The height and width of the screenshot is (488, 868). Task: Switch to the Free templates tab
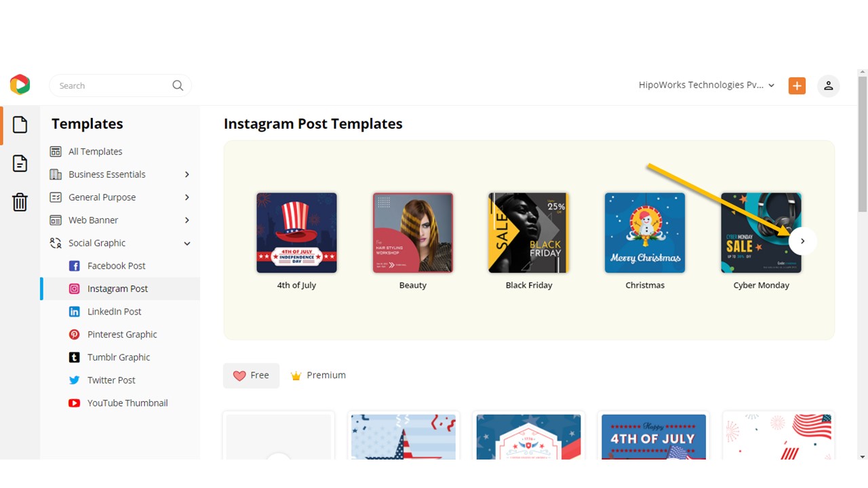pos(251,375)
